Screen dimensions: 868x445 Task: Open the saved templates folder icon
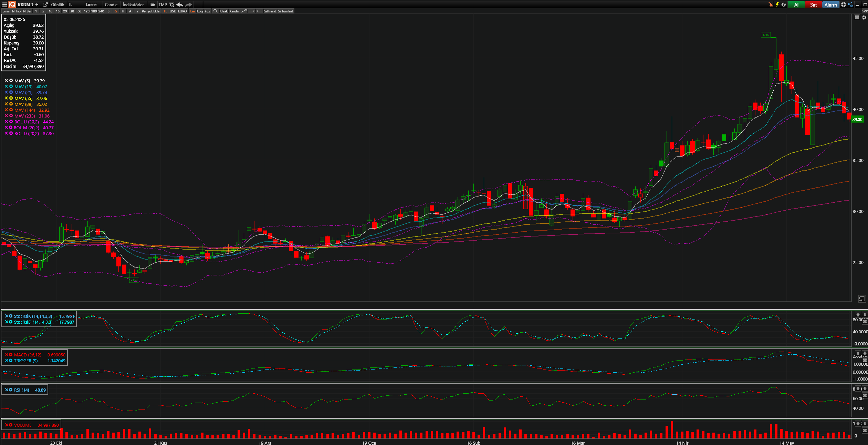153,4
